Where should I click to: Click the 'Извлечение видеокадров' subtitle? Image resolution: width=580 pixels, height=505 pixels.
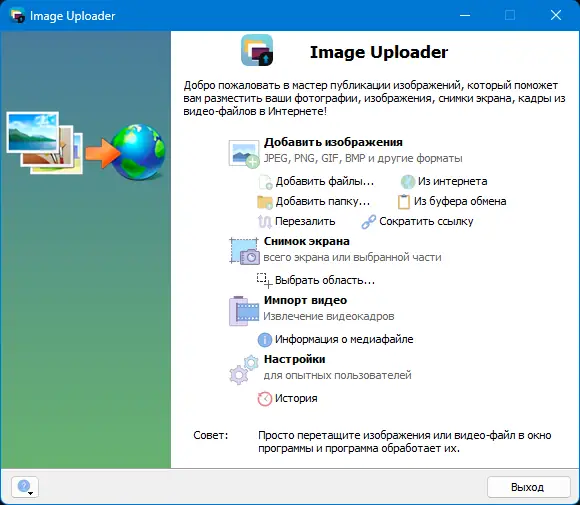[328, 317]
